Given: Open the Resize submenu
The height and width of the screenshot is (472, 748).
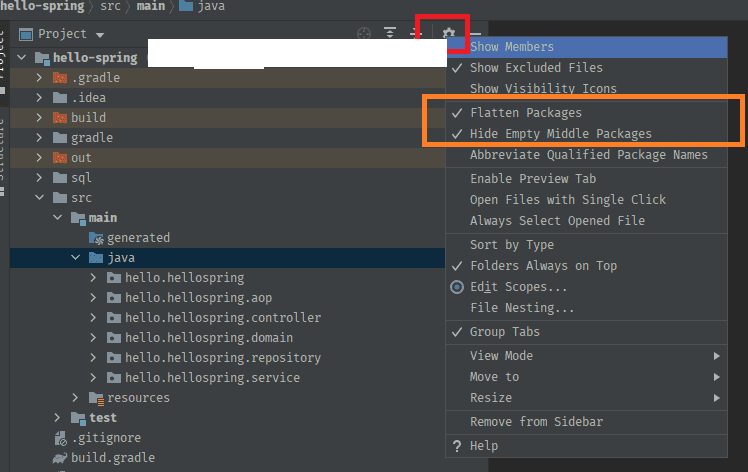Looking at the screenshot, I should click(x=587, y=398).
